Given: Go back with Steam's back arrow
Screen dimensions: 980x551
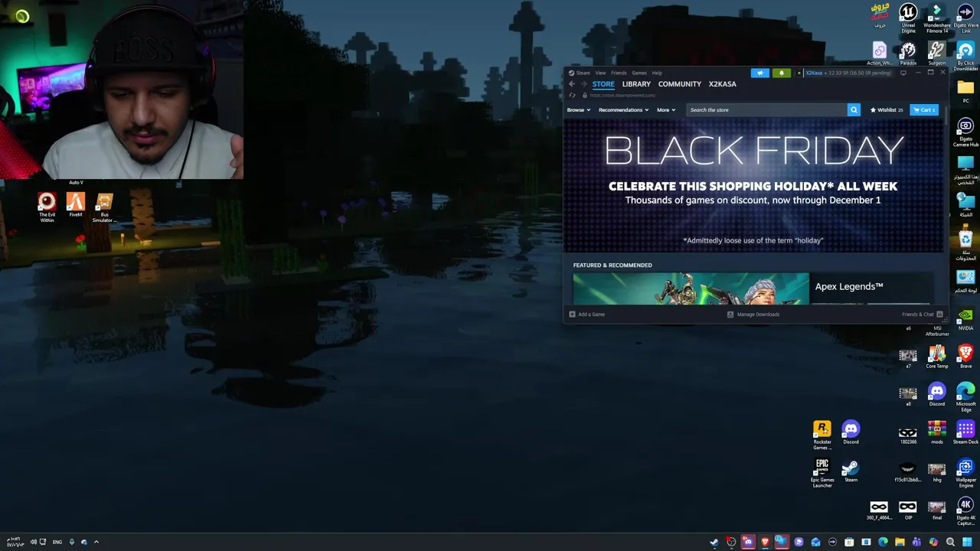Looking at the screenshot, I should 571,84.
